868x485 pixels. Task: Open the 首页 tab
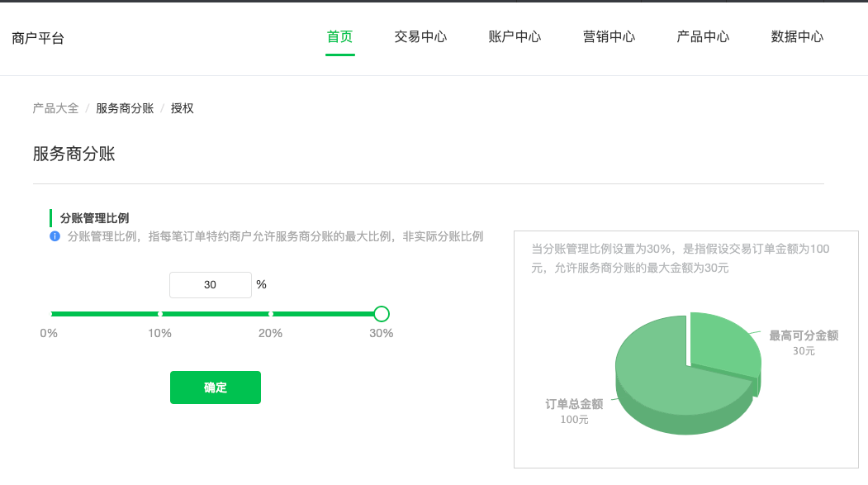(x=340, y=36)
